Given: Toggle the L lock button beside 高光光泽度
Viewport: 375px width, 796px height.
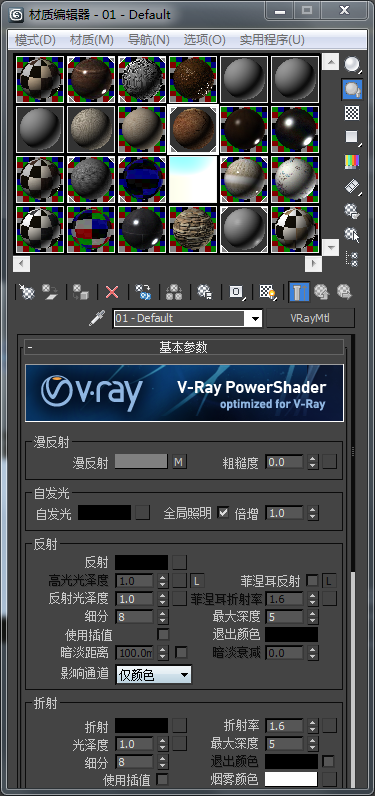Looking at the screenshot, I should pos(197,580).
